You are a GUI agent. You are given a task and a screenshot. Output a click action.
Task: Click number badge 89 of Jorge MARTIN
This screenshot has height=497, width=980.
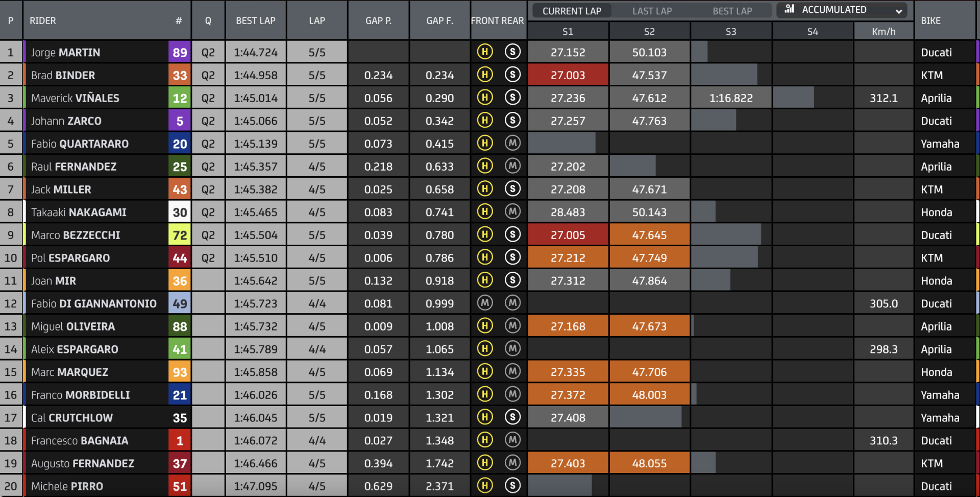[x=180, y=52]
